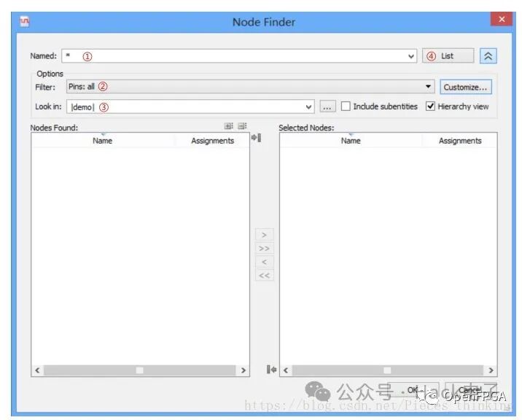Viewport: 522px width, 420px height.
Task: Add all nodes with double right-arrow
Action: (x=264, y=249)
